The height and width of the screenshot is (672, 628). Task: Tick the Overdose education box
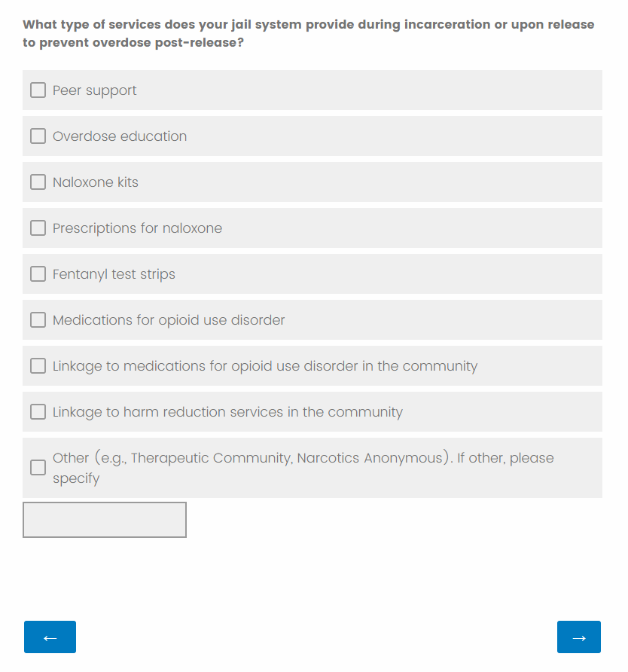38,136
